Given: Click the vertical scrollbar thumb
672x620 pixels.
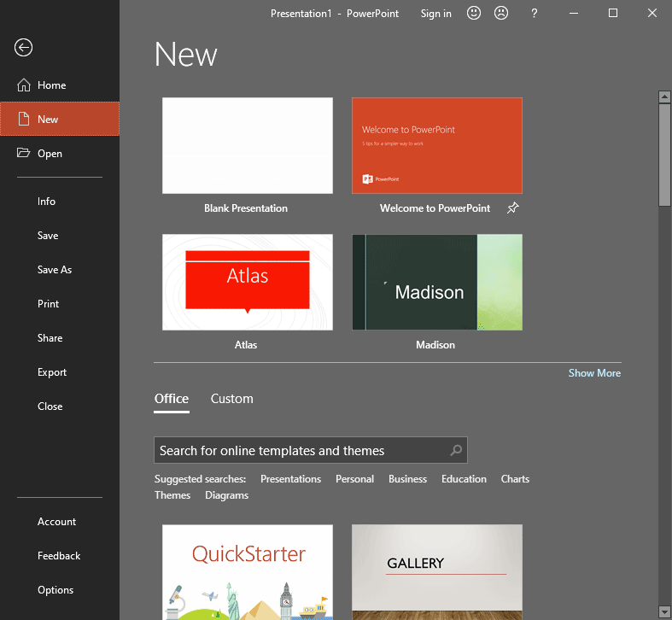Looking at the screenshot, I should click(664, 155).
